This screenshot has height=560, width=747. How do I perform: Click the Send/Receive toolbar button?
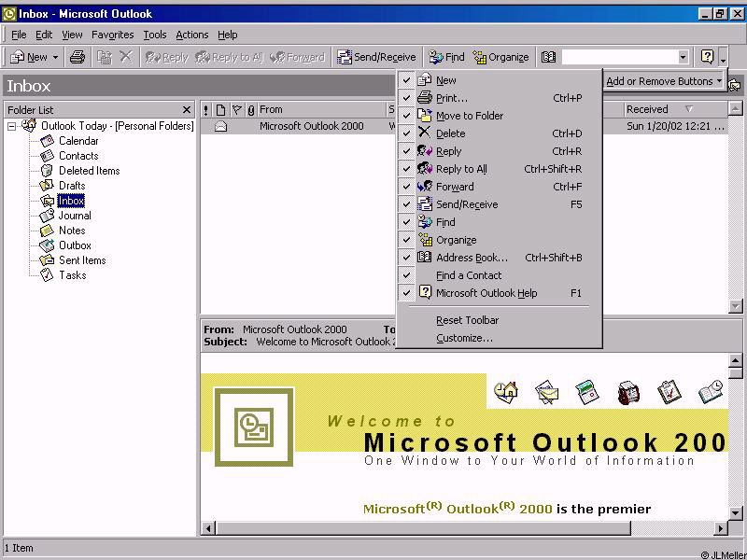coord(376,57)
